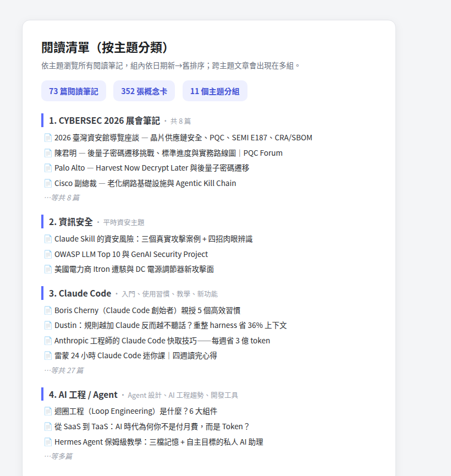451x476 pixels.
Task: Click the ⋯等共 8 篇 text
Action: coord(62,198)
